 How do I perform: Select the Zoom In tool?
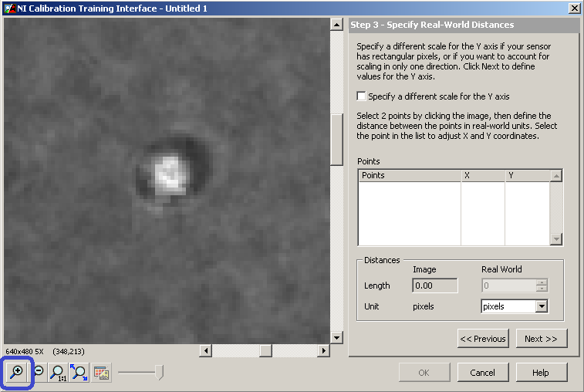point(17,372)
